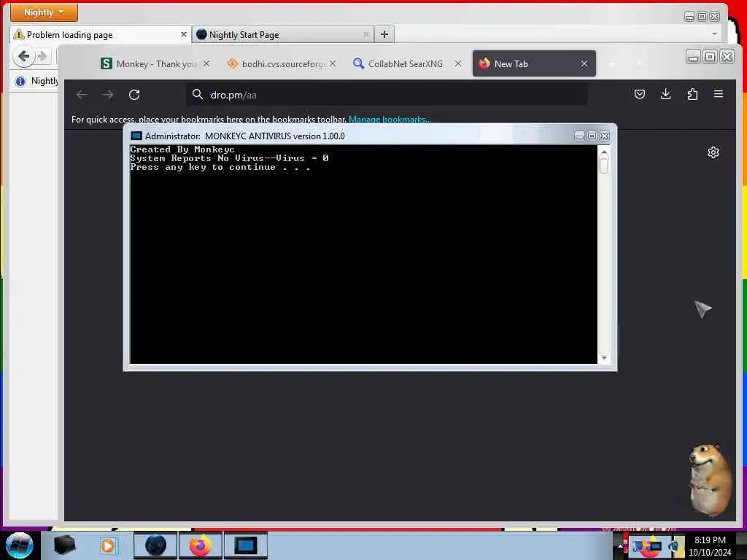Click the site info icon beside Nightly address
Viewport: 747px width, 560px height.
[x=20, y=82]
